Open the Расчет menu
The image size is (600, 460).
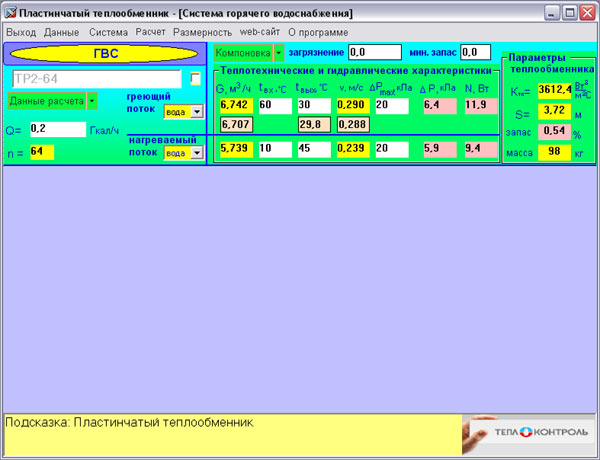point(151,32)
